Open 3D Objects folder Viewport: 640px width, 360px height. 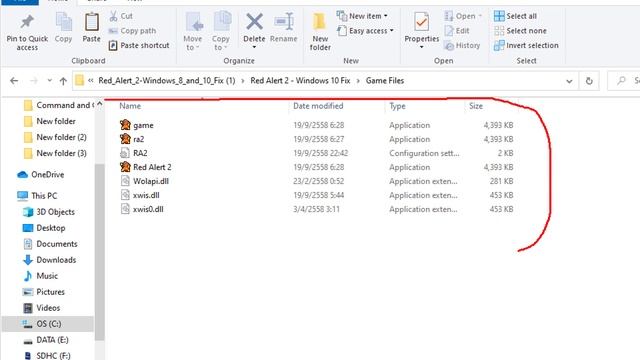(x=49, y=212)
